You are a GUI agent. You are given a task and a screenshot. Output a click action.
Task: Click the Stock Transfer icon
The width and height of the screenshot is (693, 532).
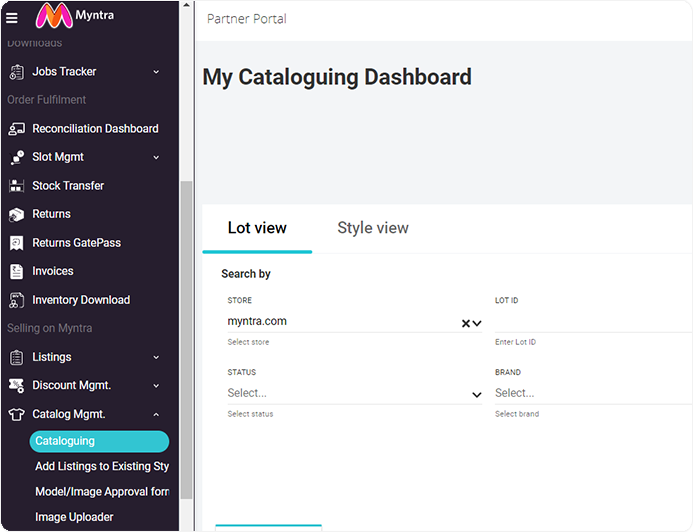[15, 186]
